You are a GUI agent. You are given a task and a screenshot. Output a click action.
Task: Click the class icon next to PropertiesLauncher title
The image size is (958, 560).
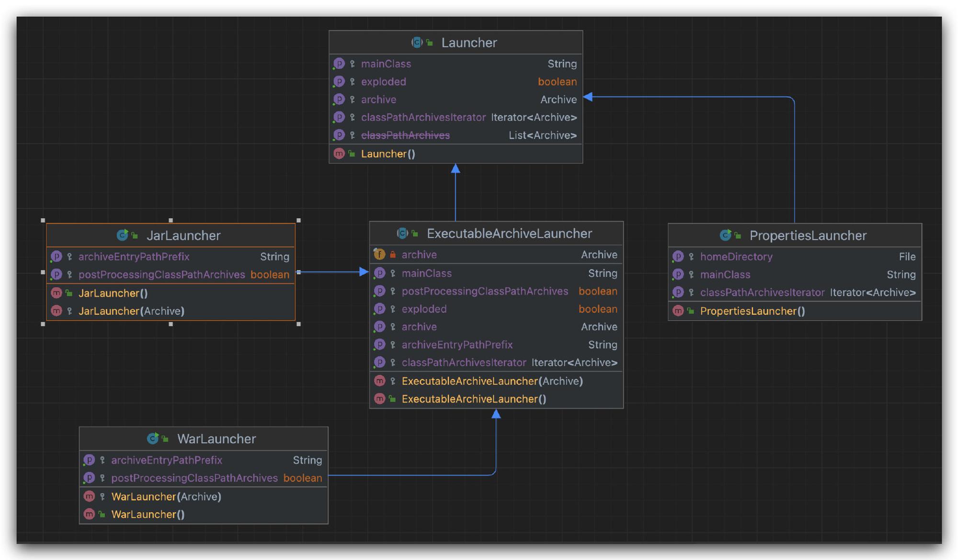point(725,235)
